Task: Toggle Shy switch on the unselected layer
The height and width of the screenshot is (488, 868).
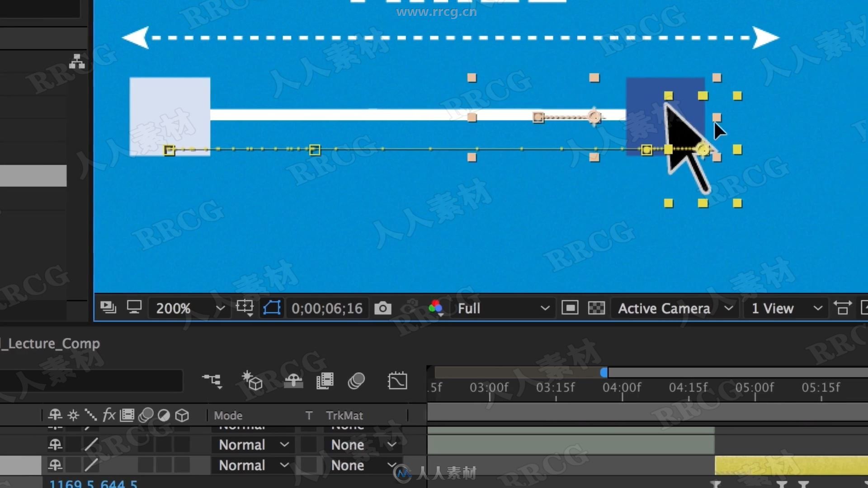Action: tap(55, 445)
